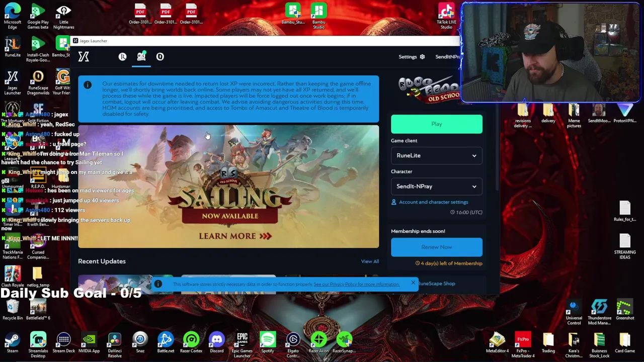
Task: Select the STREAMING IDEAS text file
Action: coord(625,246)
